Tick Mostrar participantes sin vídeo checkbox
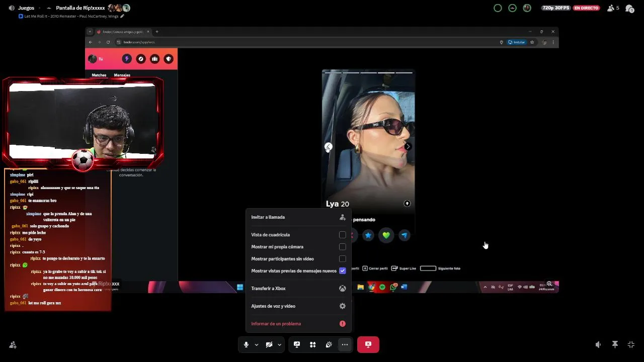This screenshot has height=362, width=644. (x=343, y=259)
